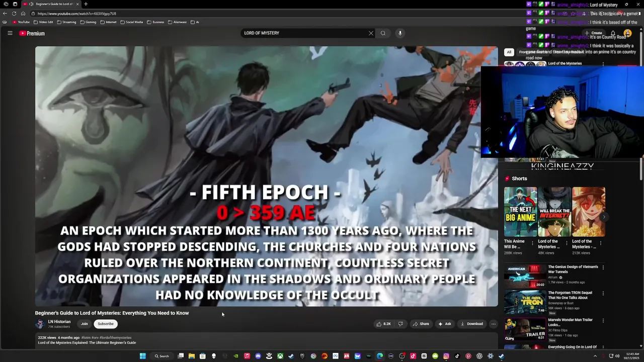Open a new browser tab
The image size is (644, 362).
86,4
